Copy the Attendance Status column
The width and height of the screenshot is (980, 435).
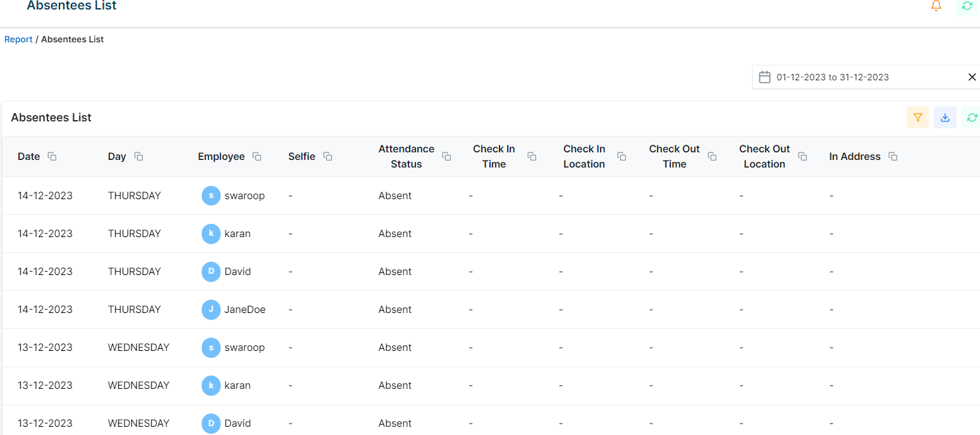click(446, 156)
